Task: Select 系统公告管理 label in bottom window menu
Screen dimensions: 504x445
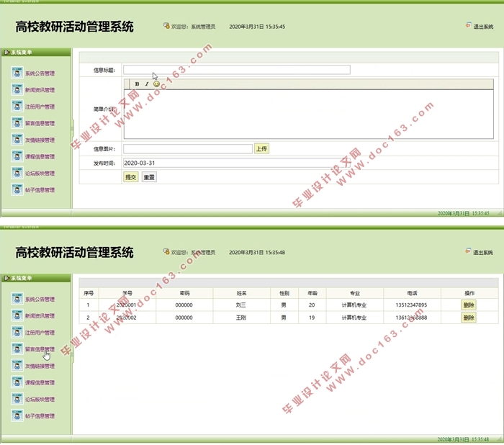Action: pyautogui.click(x=40, y=300)
